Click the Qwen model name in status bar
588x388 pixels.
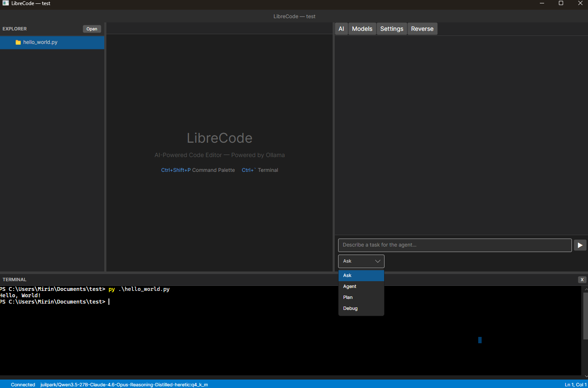pyautogui.click(x=124, y=385)
